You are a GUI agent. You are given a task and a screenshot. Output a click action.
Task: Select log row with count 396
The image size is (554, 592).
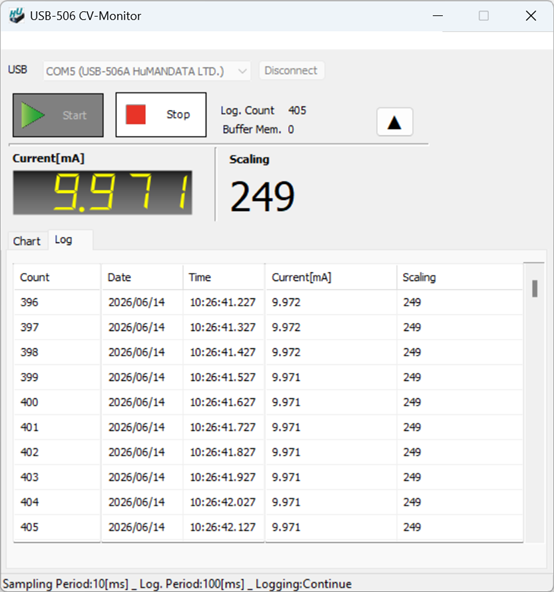(269, 302)
